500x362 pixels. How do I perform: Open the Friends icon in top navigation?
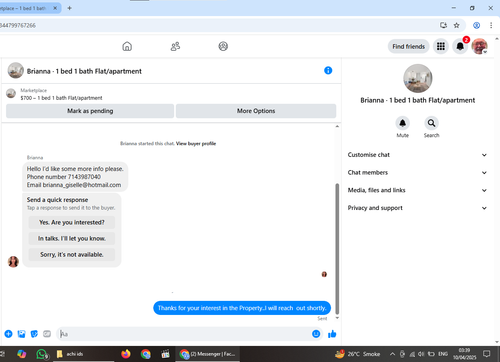(x=175, y=46)
